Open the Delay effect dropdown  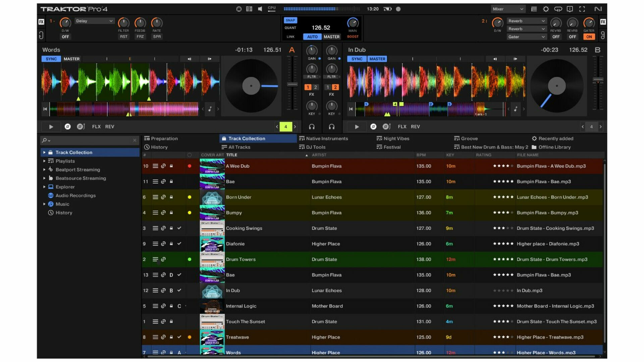pos(94,21)
